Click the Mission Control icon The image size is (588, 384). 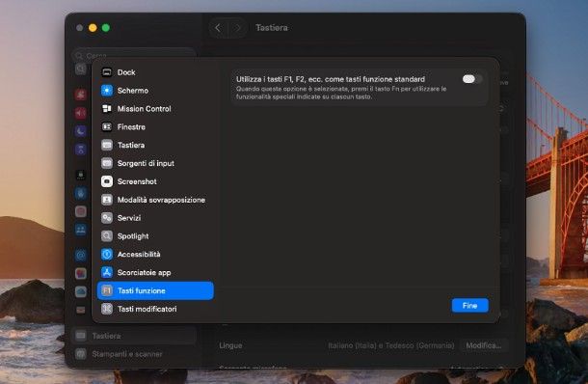tap(107, 108)
